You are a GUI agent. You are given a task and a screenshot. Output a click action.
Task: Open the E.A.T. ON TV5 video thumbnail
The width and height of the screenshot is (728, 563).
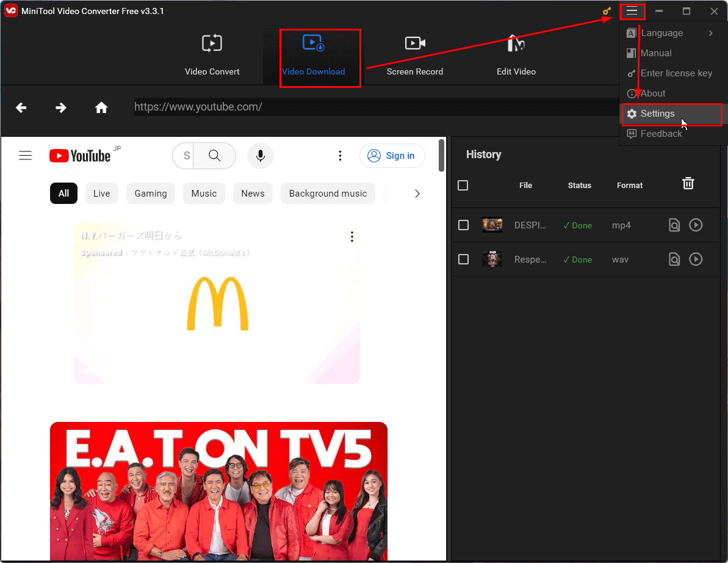(x=218, y=491)
